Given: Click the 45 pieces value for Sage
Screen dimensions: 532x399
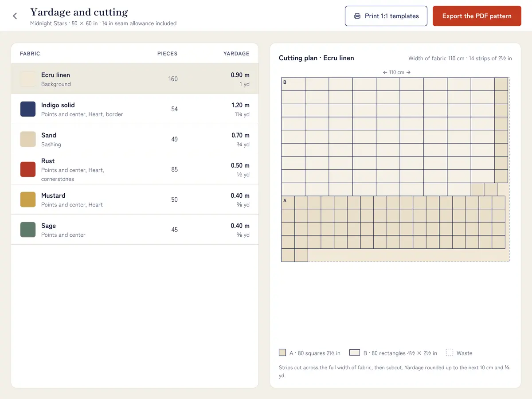Looking at the screenshot, I should point(174,230).
